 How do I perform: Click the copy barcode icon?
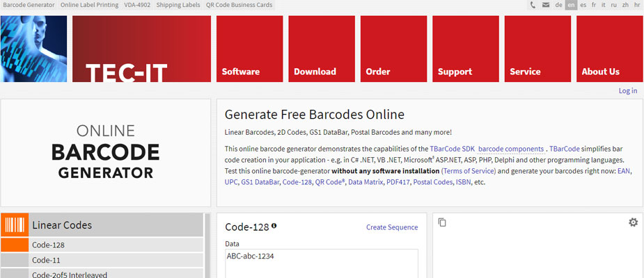(x=442, y=222)
